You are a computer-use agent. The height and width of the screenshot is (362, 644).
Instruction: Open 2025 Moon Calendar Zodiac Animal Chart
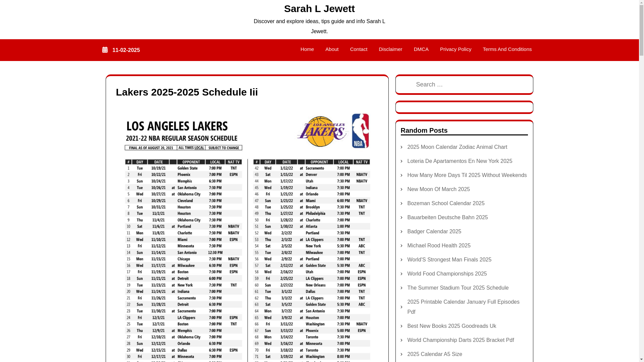[457, 147]
